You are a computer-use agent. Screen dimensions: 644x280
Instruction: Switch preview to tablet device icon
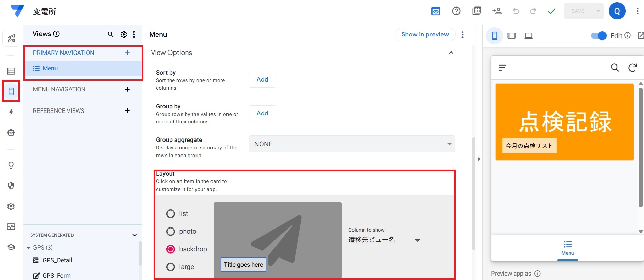coord(512,36)
